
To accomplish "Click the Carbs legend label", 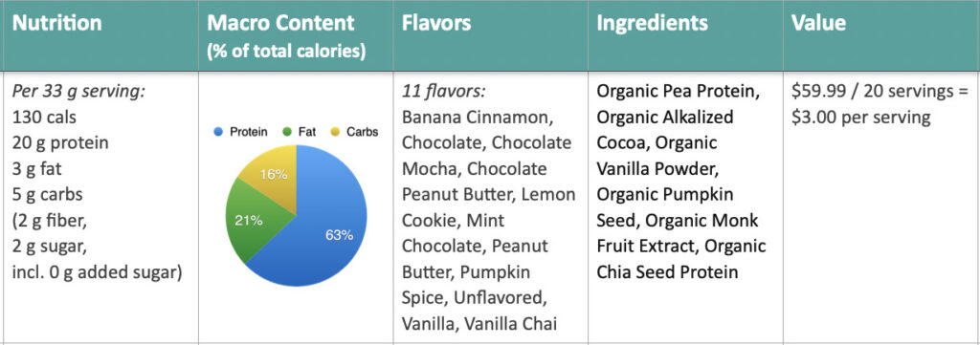I will (x=363, y=132).
